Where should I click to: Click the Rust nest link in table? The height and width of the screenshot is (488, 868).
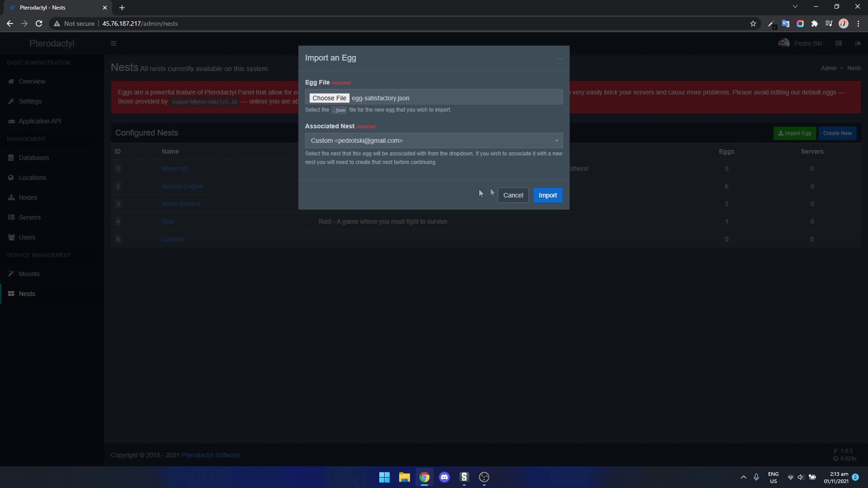click(x=168, y=221)
